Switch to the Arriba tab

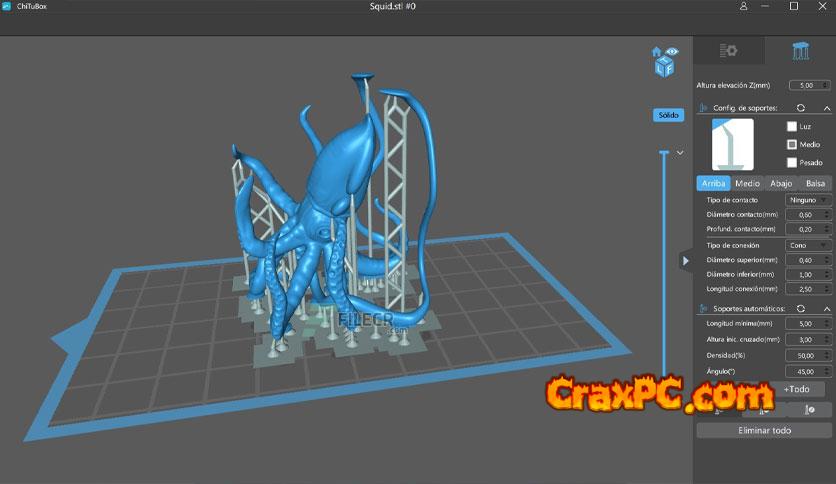coord(713,183)
